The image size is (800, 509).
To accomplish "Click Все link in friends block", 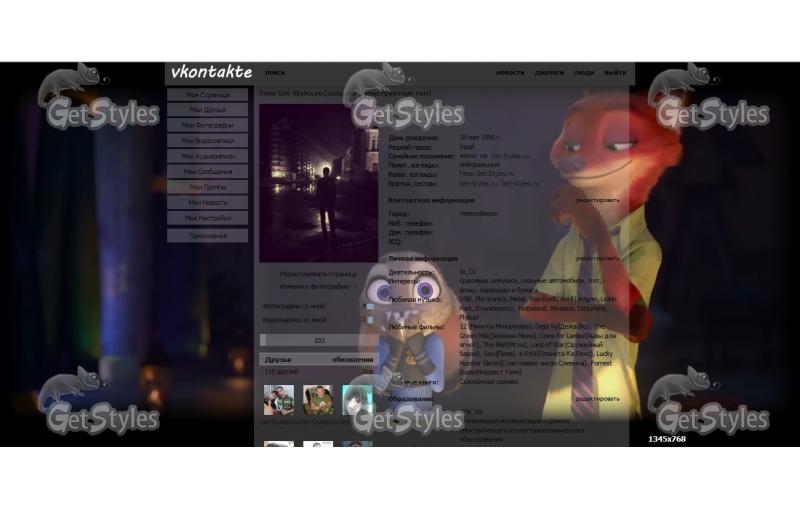I will point(367,372).
